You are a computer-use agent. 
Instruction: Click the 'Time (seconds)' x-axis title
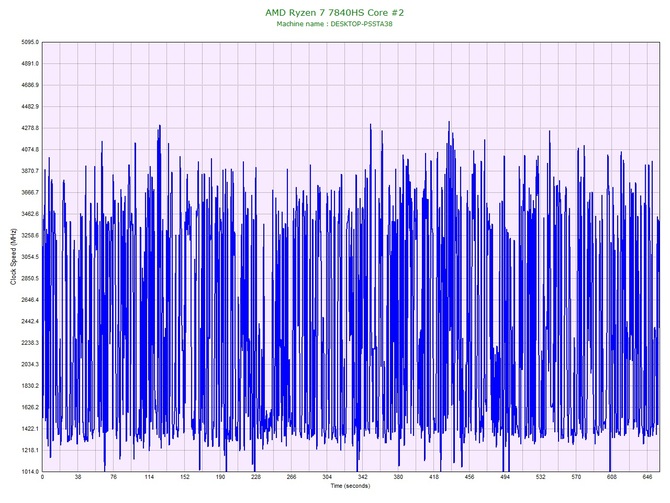point(350,486)
